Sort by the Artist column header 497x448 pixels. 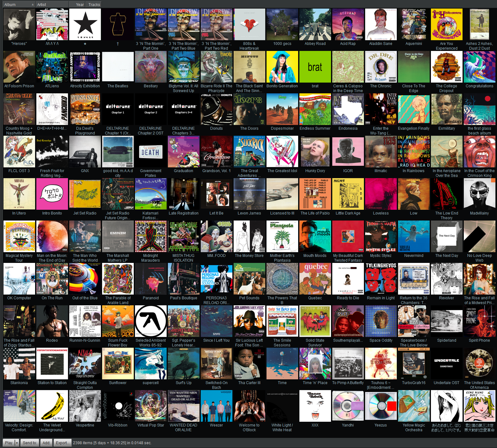point(52,4)
